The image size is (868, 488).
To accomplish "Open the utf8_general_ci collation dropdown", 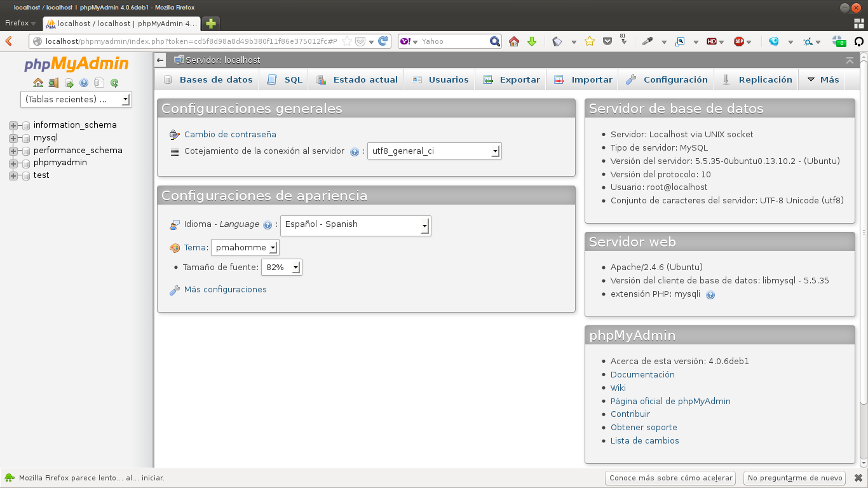I will (435, 151).
